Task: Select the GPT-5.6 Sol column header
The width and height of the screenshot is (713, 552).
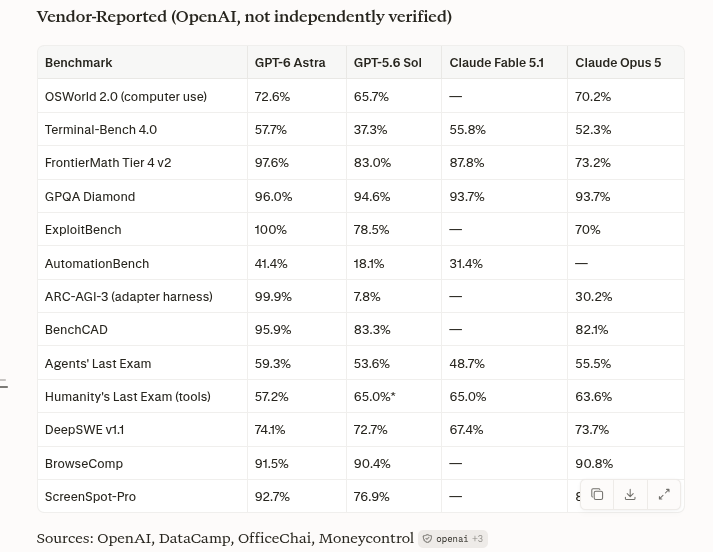Action: [388, 63]
